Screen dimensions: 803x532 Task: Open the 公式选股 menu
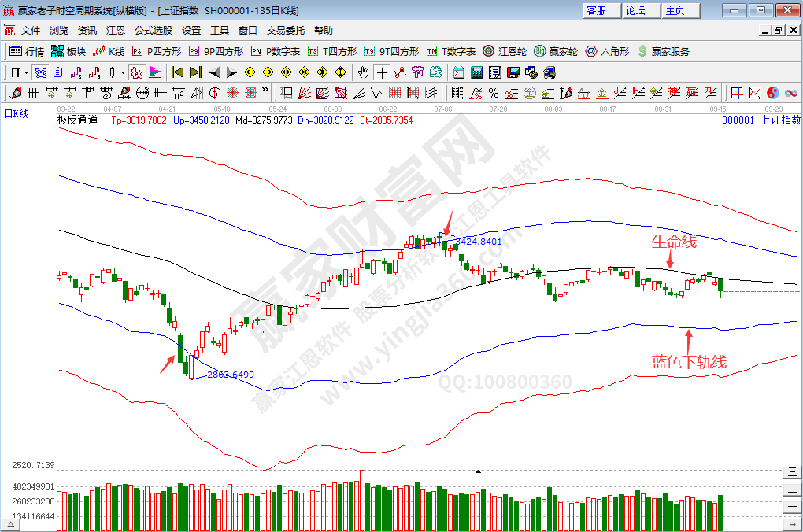(x=153, y=31)
